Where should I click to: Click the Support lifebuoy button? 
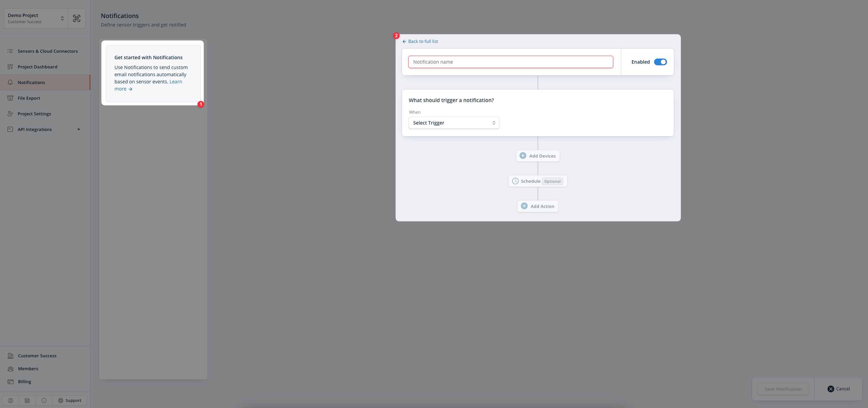69,401
